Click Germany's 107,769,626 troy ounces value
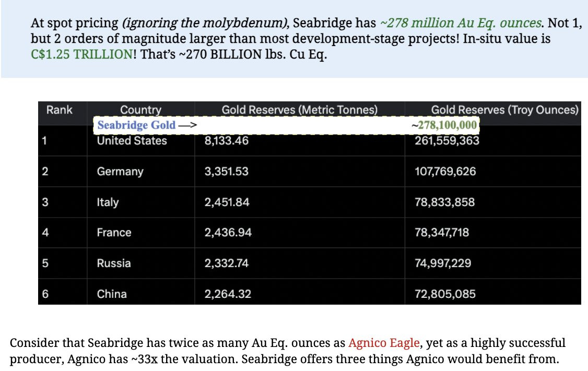Viewport: 588px width, 371px height. click(x=445, y=171)
